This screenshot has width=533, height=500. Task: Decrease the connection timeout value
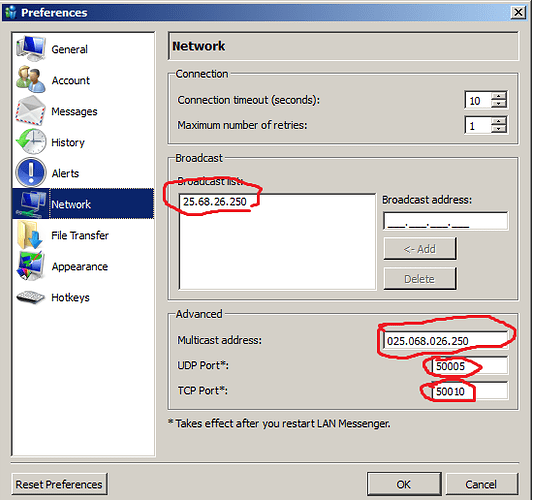[499, 104]
